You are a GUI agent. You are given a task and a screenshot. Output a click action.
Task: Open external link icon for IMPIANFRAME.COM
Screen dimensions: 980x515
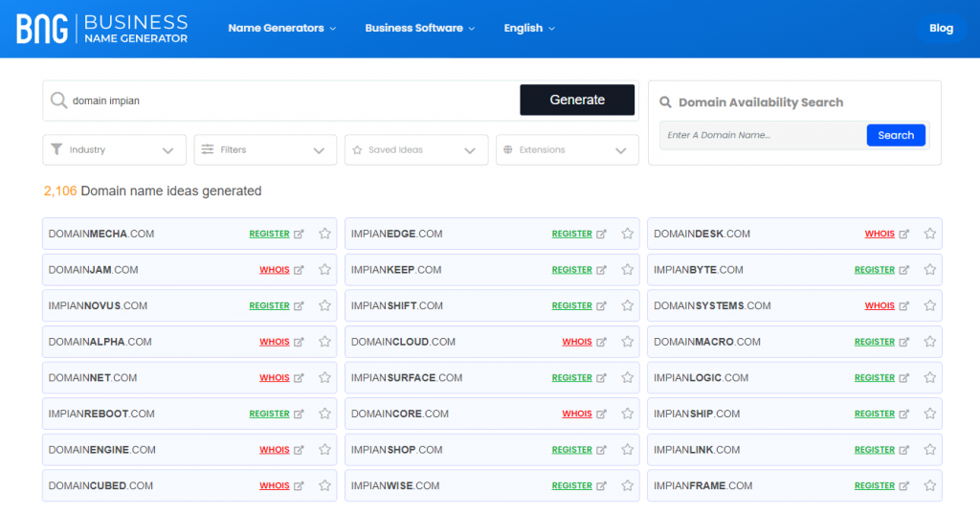click(x=904, y=485)
